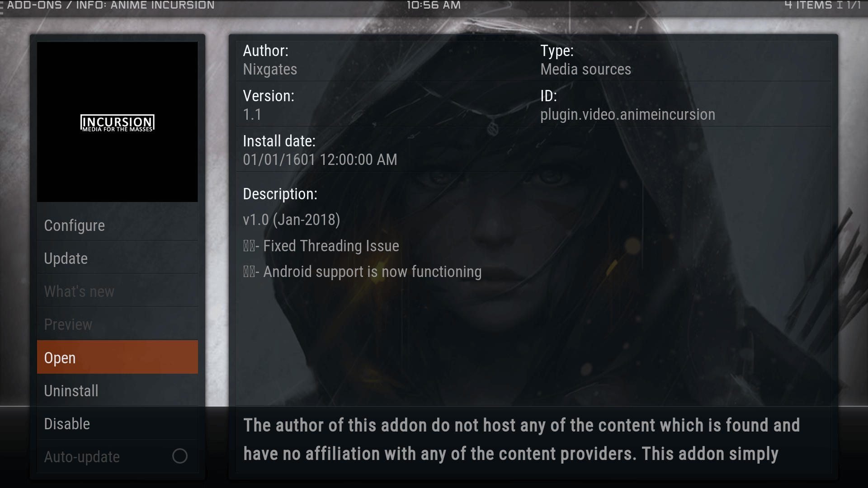Choose the Preview option
868x488 pixels.
pos(118,324)
